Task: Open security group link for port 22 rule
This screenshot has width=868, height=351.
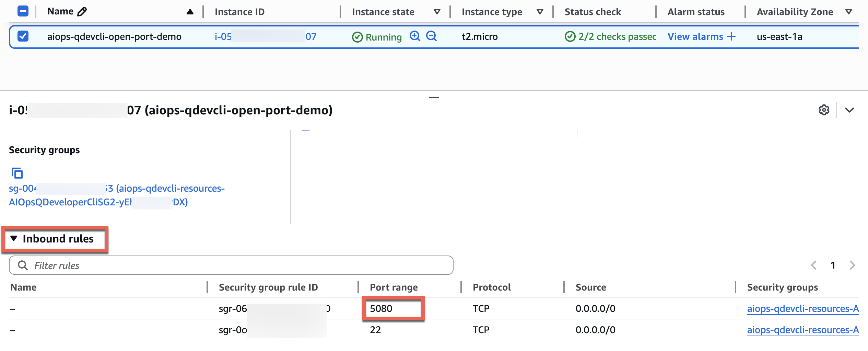Action: (x=803, y=330)
